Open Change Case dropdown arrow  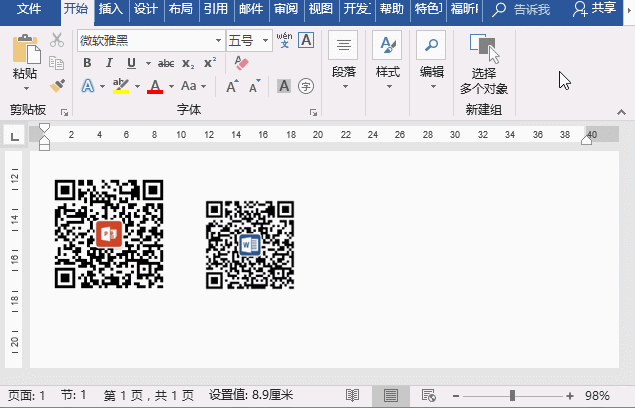point(203,86)
